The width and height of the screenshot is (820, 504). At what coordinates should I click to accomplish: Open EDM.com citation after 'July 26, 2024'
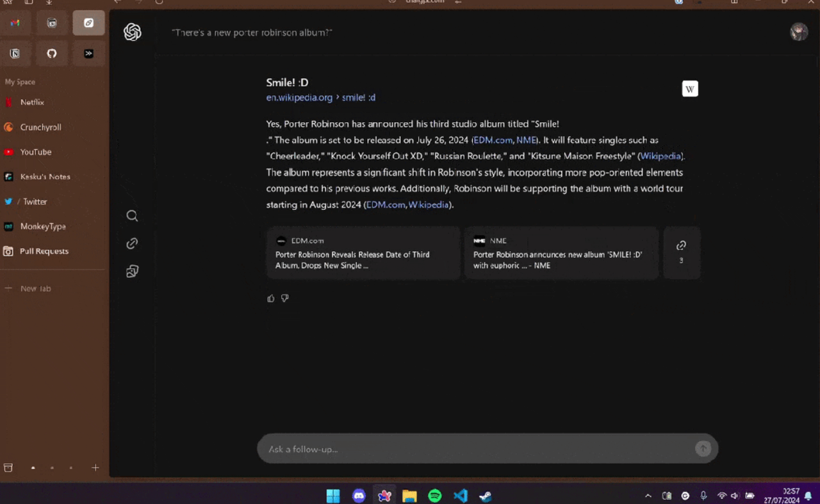(x=493, y=140)
